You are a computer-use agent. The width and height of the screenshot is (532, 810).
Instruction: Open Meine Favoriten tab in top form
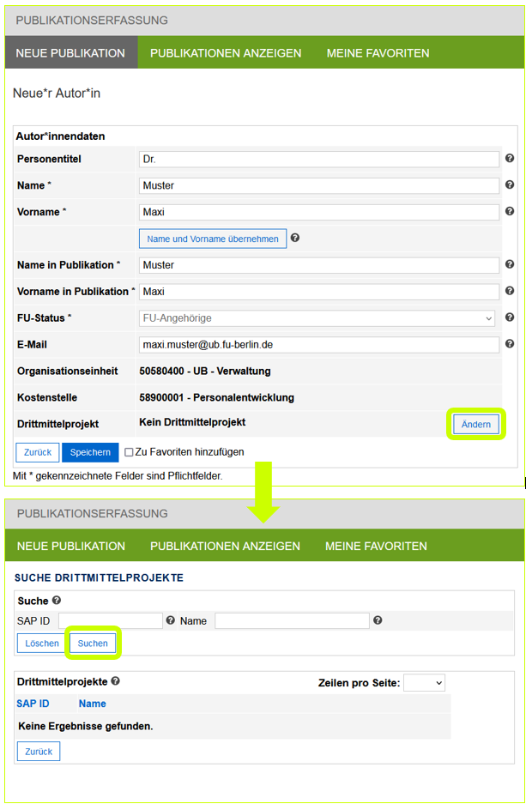(x=378, y=53)
